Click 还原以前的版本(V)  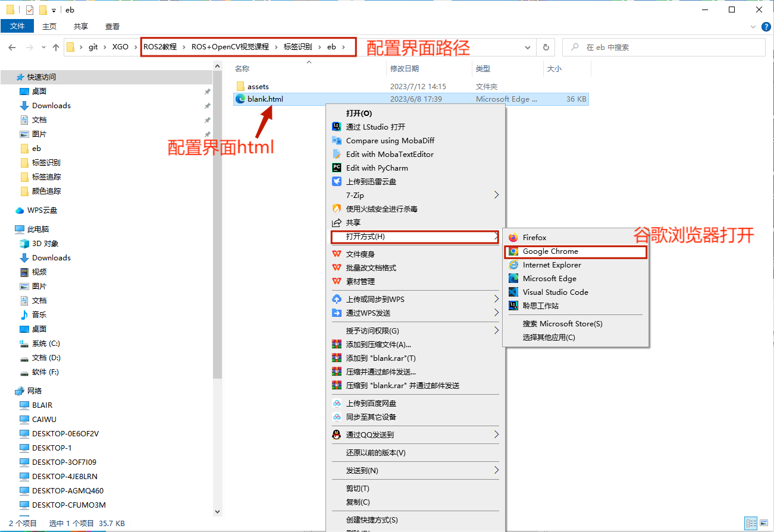pyautogui.click(x=415, y=453)
